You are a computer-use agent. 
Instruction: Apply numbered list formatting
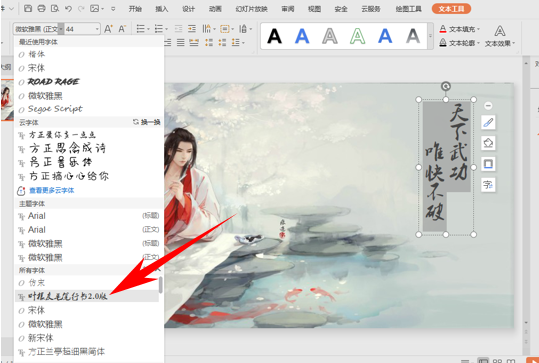pyautogui.click(x=159, y=29)
